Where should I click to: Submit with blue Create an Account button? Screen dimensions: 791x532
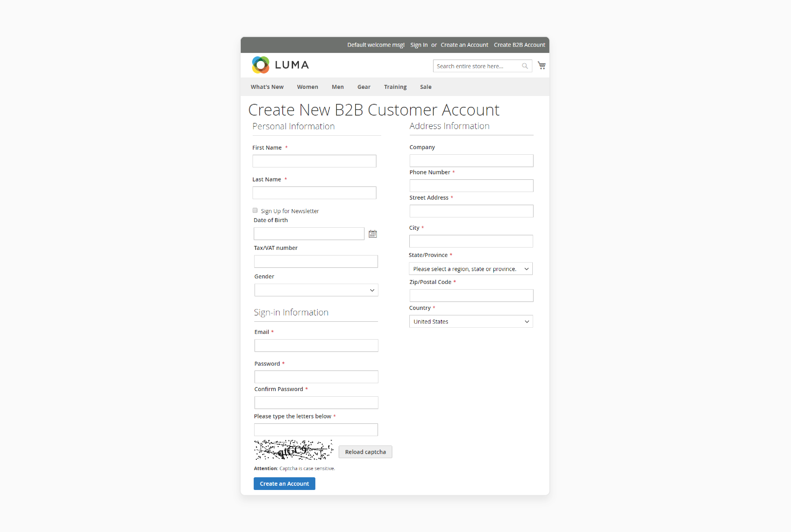pos(284,484)
